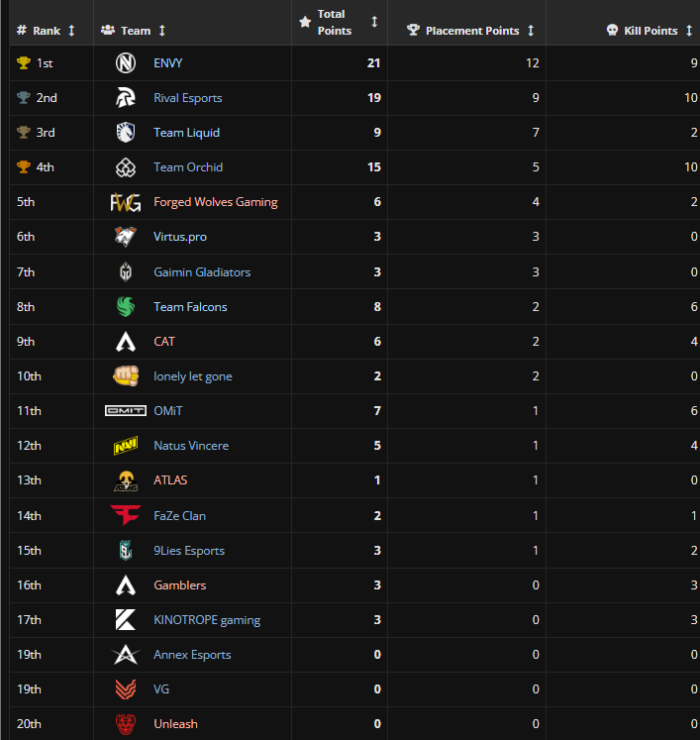Open the Team Liquid link
This screenshot has height=740, width=700.
pyautogui.click(x=187, y=133)
